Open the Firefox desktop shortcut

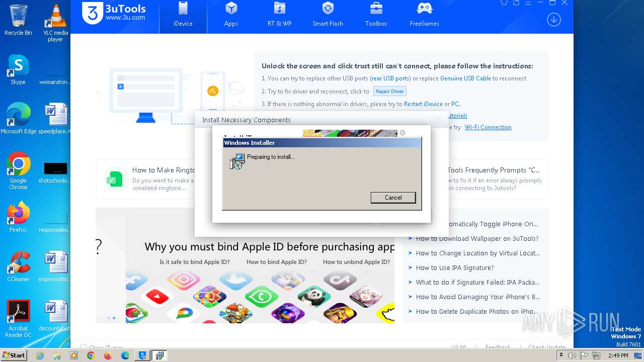coord(18,217)
